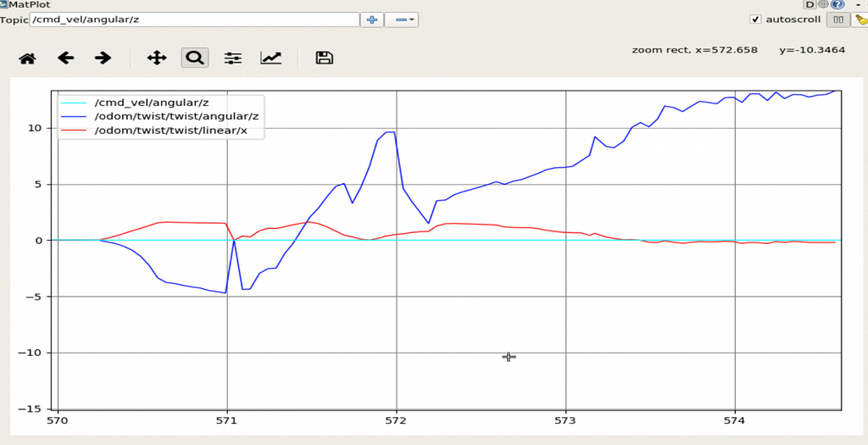Open the minus remove topic dropdown
Image resolution: width=868 pixels, height=445 pixels.
coord(401,19)
